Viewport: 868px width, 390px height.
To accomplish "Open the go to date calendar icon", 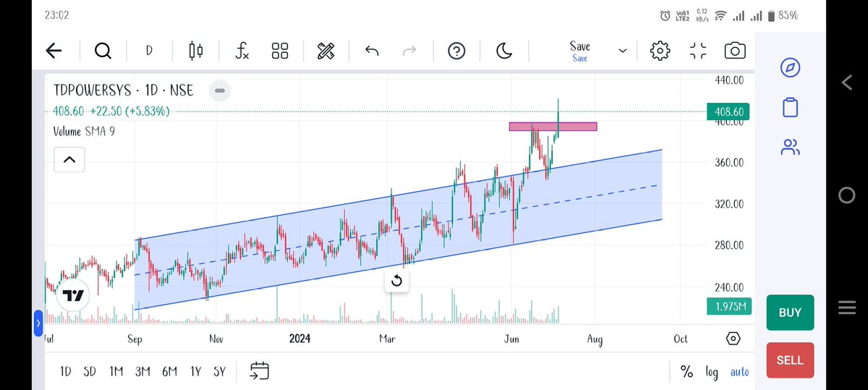I will pyautogui.click(x=260, y=371).
